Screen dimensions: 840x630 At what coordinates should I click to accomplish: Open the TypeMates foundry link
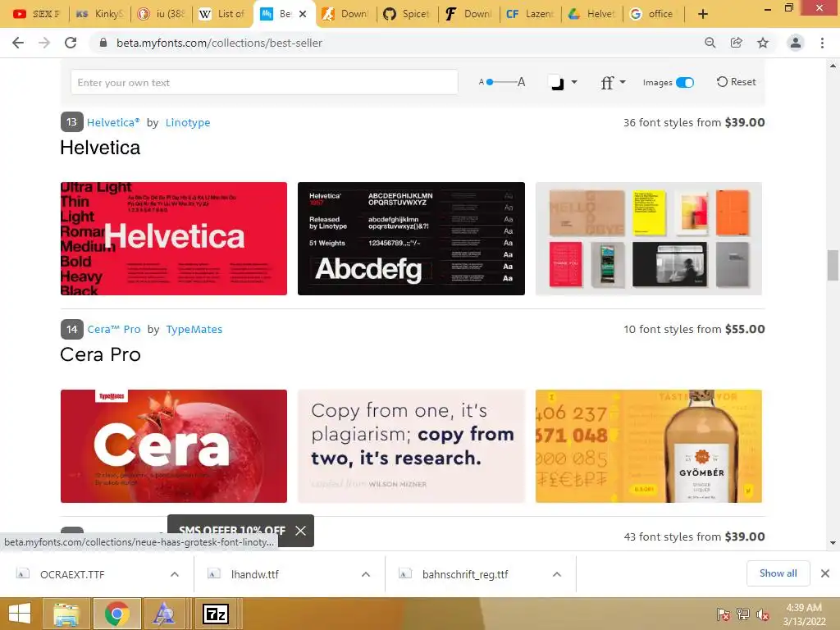pos(194,330)
